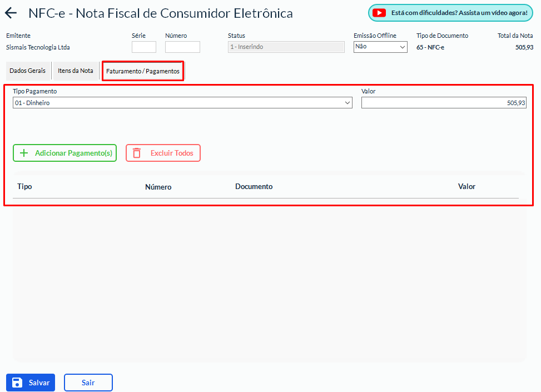The image size is (541, 392).
Task: Switch to the Dados Gerais tab
Action: coord(28,71)
